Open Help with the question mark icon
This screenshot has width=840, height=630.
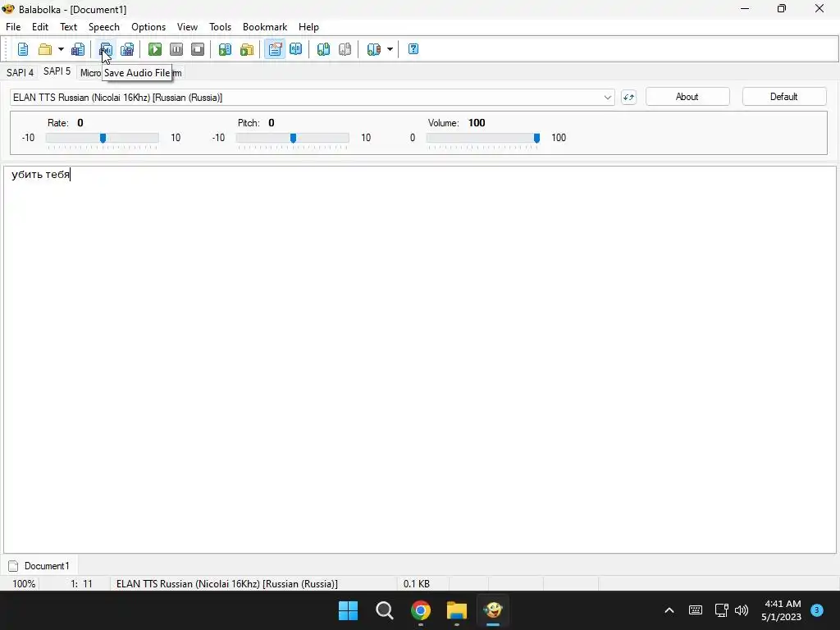pos(413,49)
